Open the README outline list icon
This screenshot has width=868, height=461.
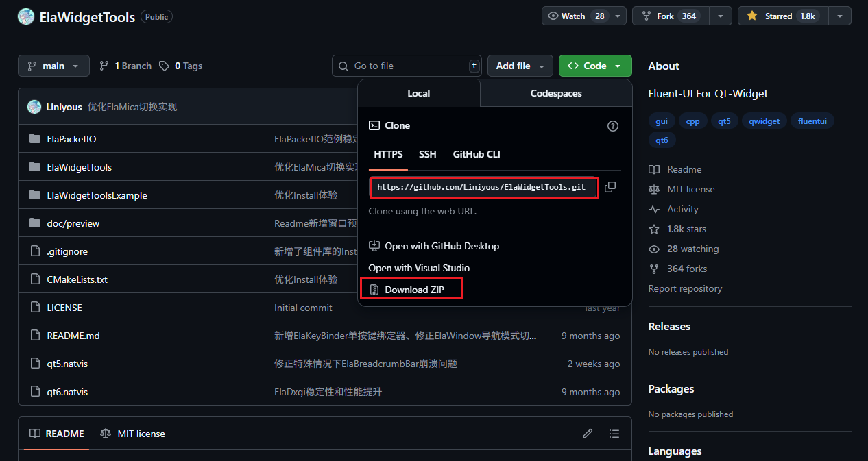tap(614, 434)
